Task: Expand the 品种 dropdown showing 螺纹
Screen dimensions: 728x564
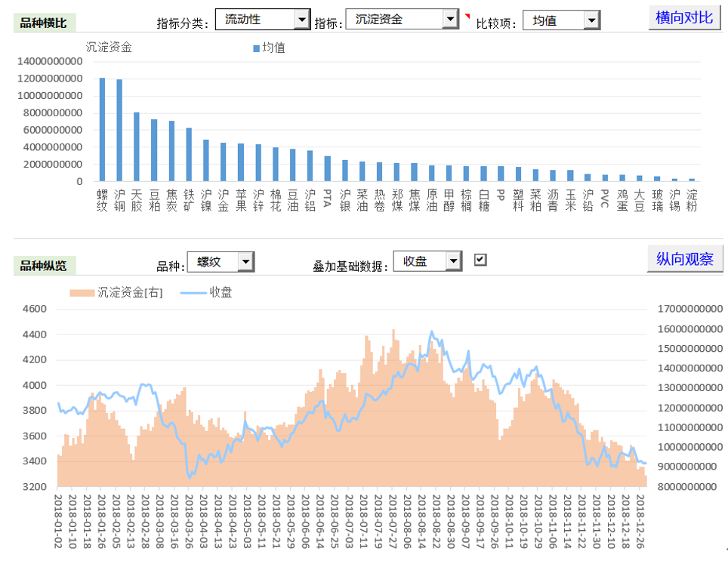Action: [x=245, y=262]
